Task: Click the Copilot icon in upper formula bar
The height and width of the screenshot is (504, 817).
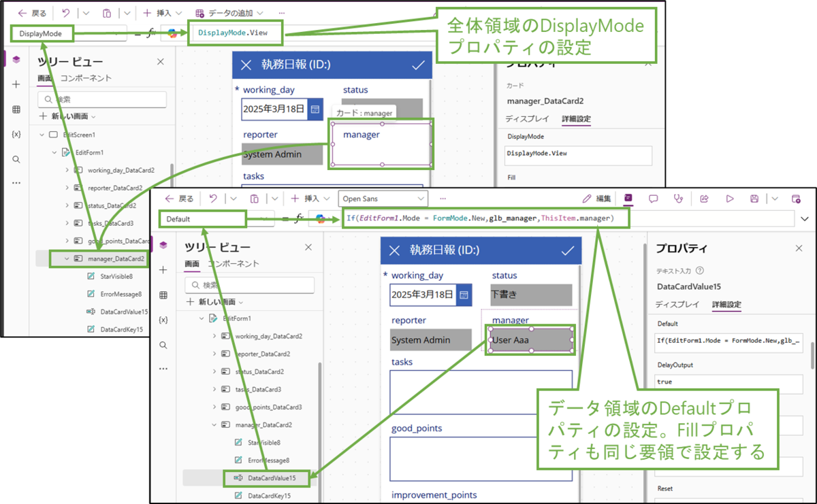Action: pos(173,33)
